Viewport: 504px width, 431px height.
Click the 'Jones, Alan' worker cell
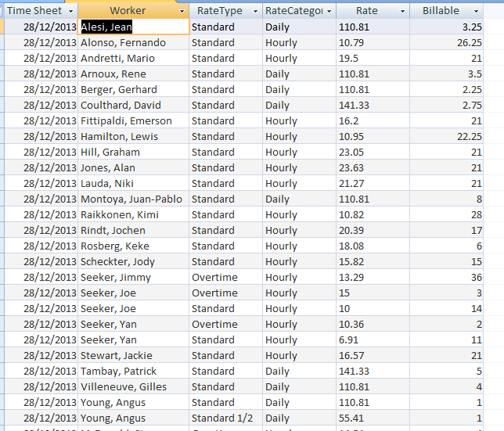133,167
